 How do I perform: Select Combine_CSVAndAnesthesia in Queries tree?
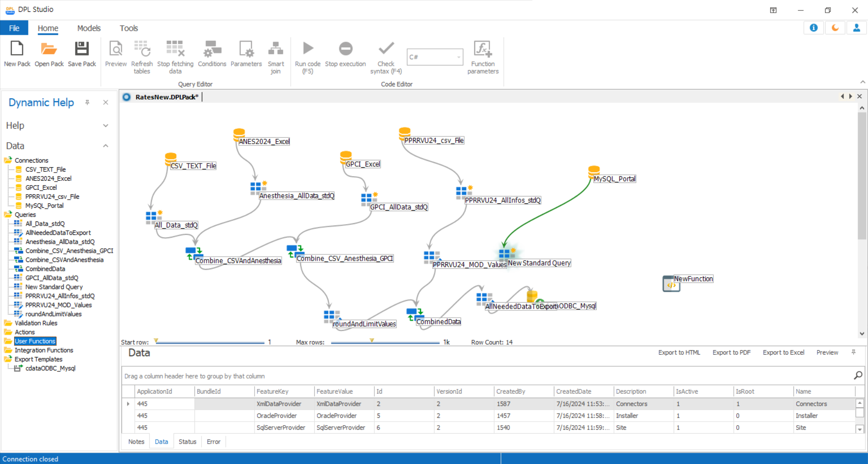pyautogui.click(x=64, y=260)
